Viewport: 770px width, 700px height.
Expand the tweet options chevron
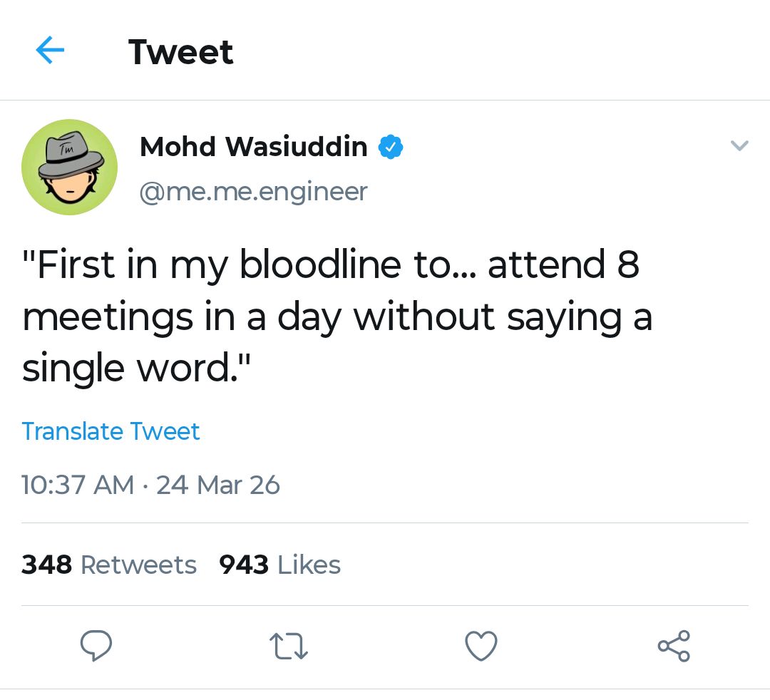[740, 146]
